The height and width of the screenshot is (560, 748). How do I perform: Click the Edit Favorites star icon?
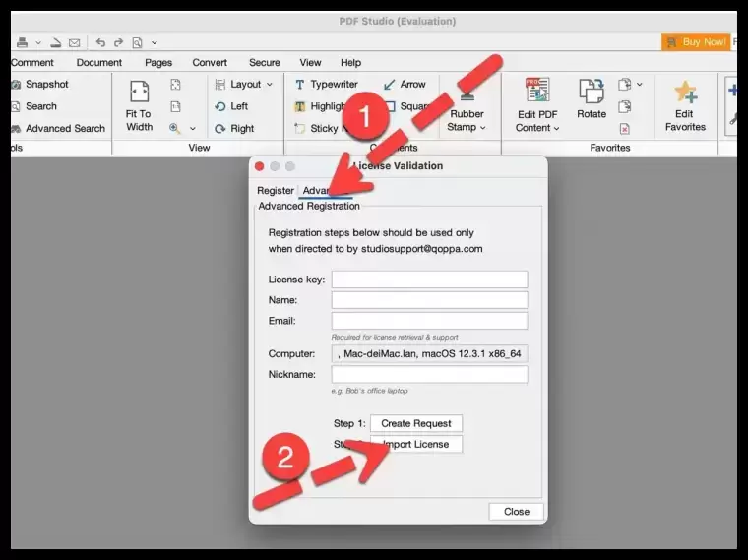coord(685,92)
